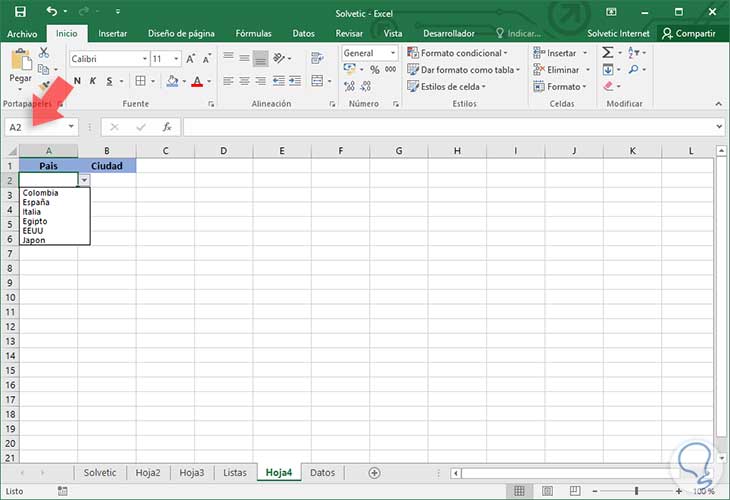730x500 pixels.
Task: Switch to the Insertar ribbon tab
Action: 113,34
